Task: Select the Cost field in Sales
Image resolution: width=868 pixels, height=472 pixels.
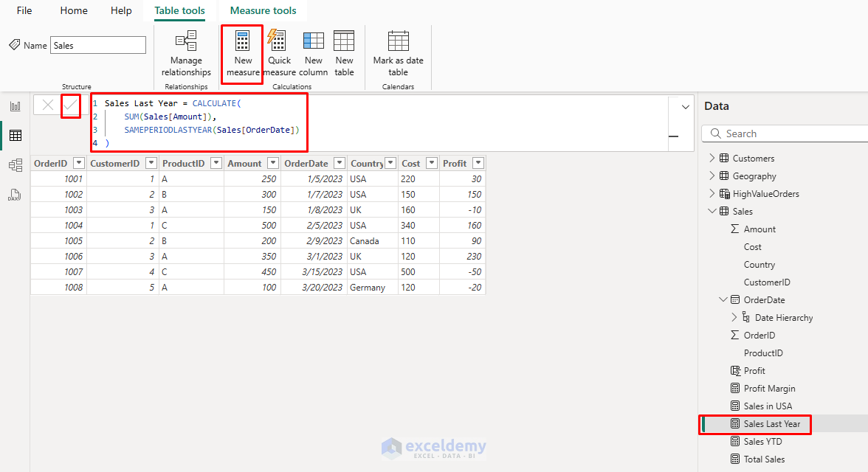Action: click(x=752, y=247)
